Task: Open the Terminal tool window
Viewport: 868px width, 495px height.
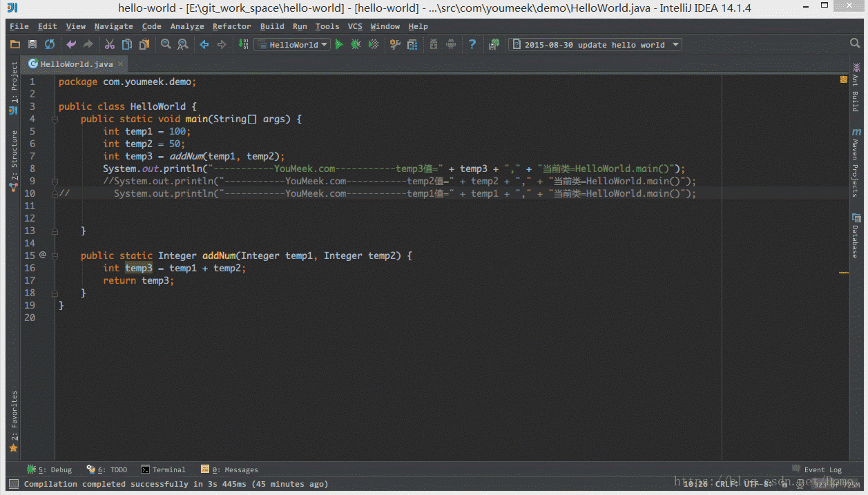Action: [x=164, y=469]
